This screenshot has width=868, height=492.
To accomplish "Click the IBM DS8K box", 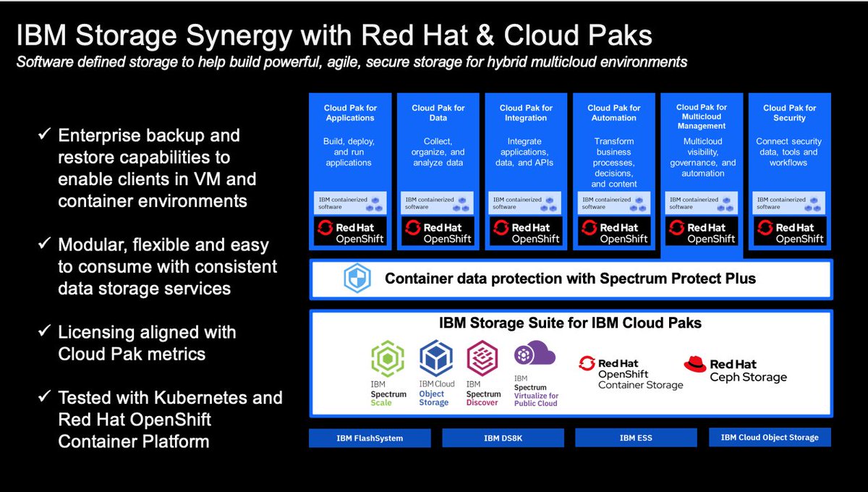I will pyautogui.click(x=503, y=438).
